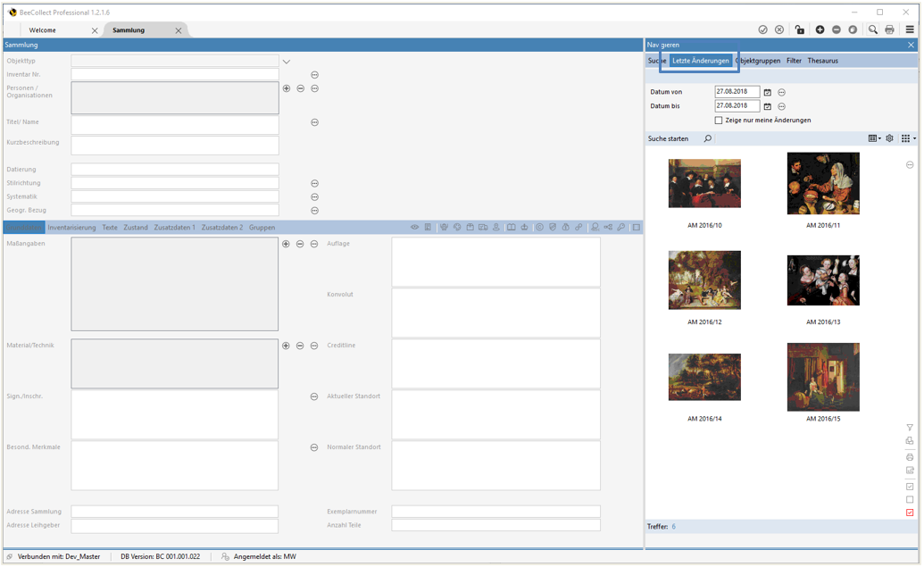Expand the Objekttyp dropdown chevron
The width and height of the screenshot is (924, 567).
click(x=287, y=62)
